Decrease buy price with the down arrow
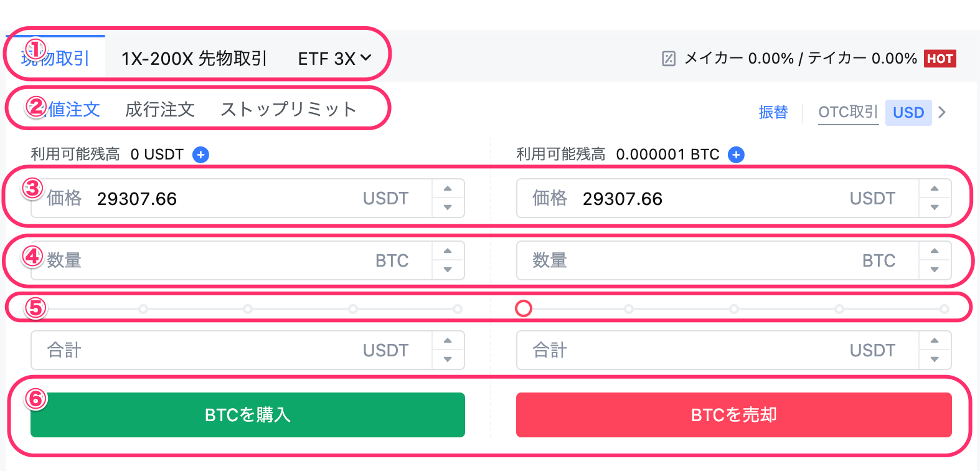The image size is (980, 471). pyautogui.click(x=448, y=207)
